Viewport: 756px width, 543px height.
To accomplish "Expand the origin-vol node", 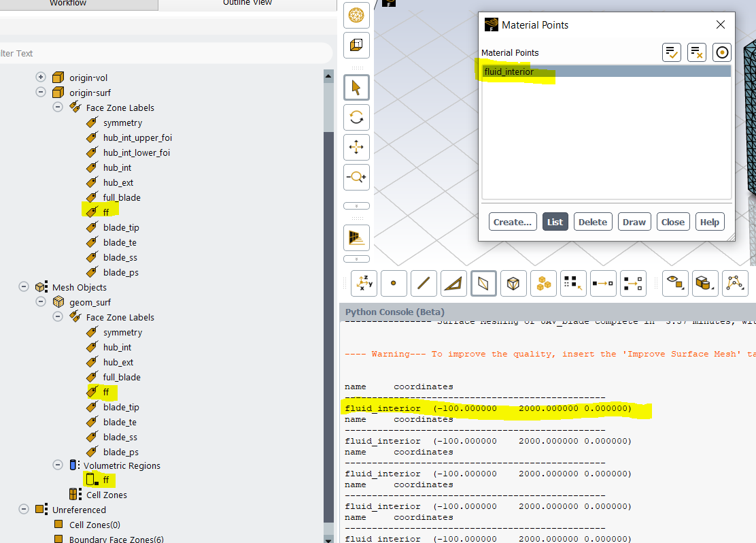I will pyautogui.click(x=41, y=77).
